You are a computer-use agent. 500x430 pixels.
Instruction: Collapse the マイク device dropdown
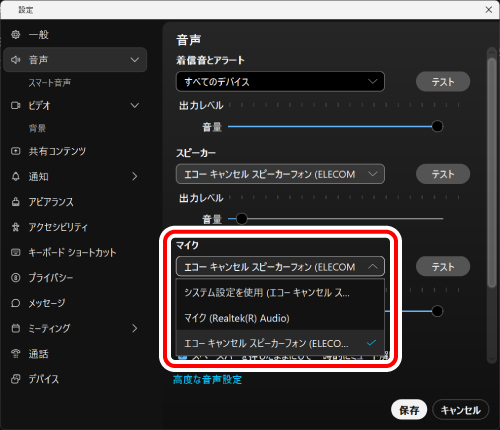280,267
